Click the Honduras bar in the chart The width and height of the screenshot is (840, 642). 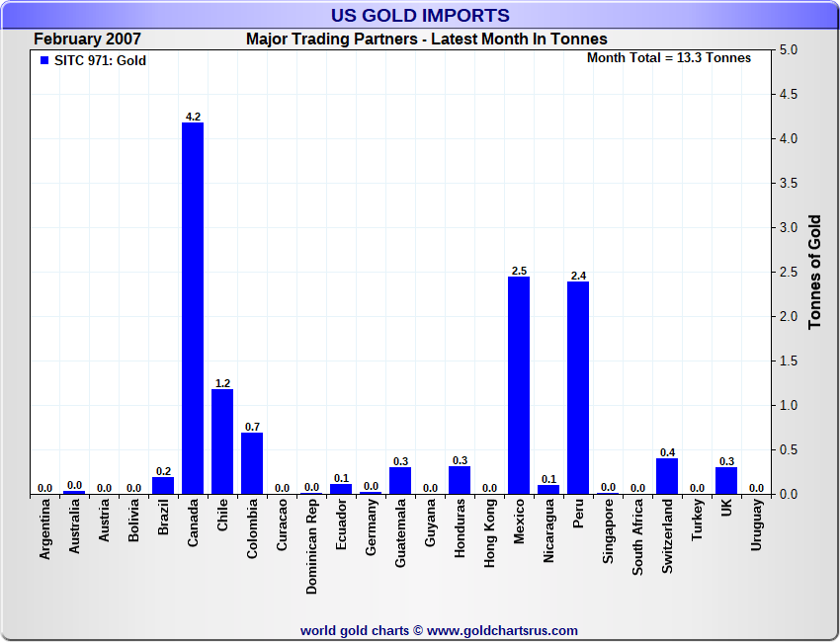pos(460,480)
